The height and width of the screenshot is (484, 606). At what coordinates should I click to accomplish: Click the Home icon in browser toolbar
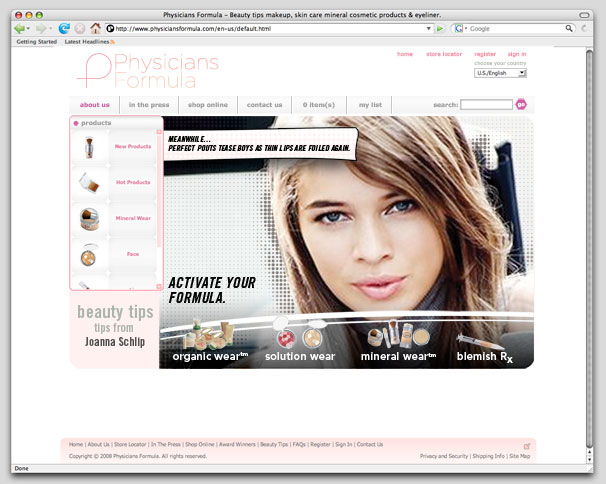(95, 29)
